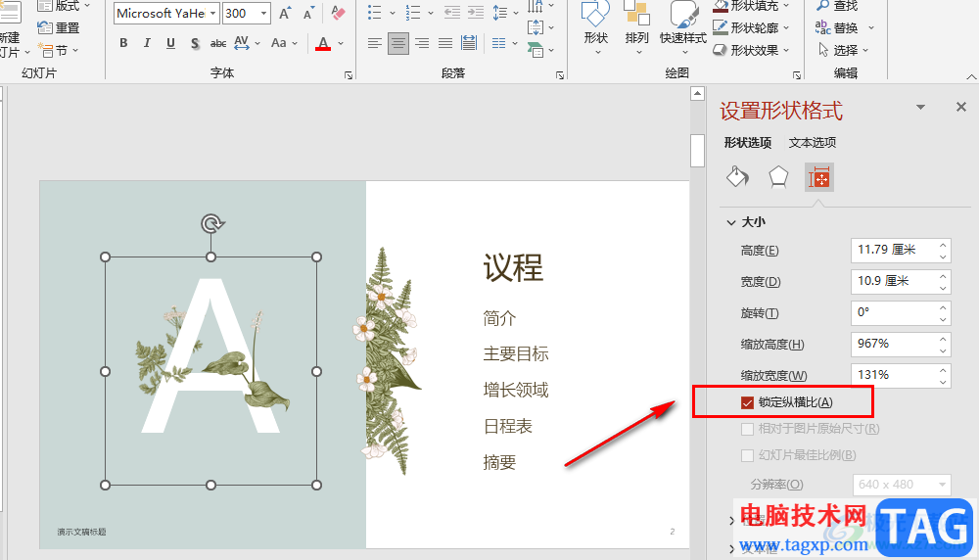Collapse the 大小 section

tap(731, 222)
